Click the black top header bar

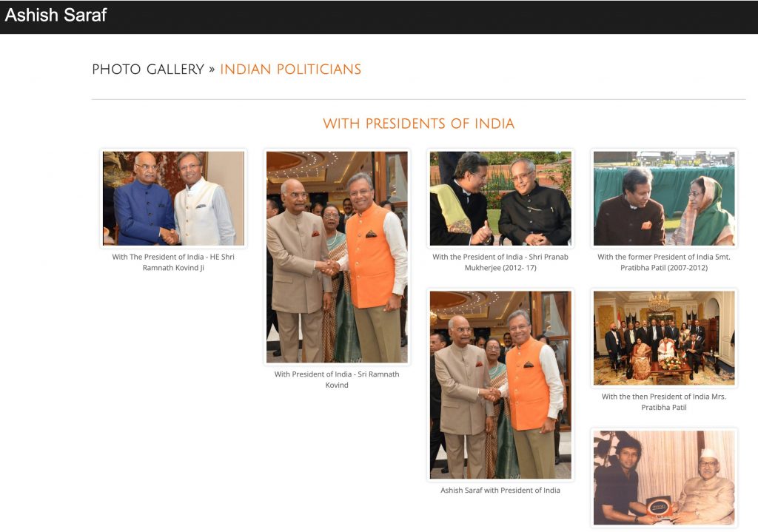tap(379, 17)
